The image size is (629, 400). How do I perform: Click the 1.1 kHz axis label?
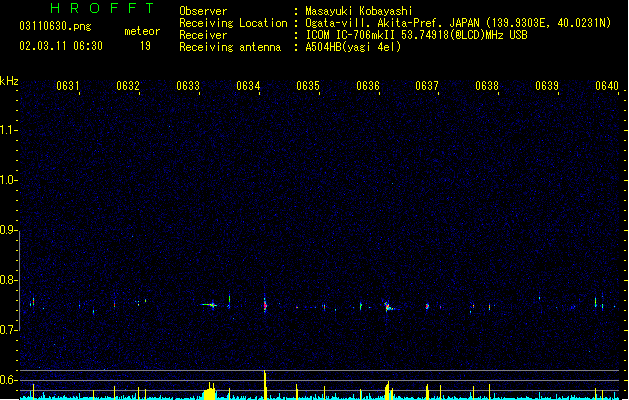[8, 130]
